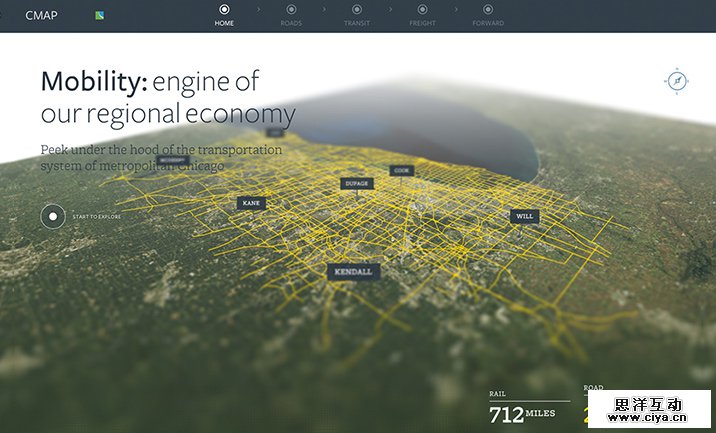Select the KENDALL county marker

click(353, 272)
